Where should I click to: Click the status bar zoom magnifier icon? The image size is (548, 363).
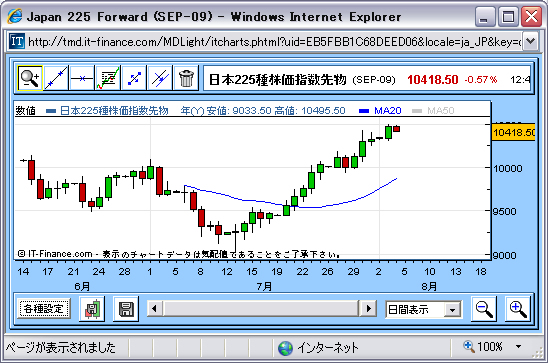click(468, 346)
